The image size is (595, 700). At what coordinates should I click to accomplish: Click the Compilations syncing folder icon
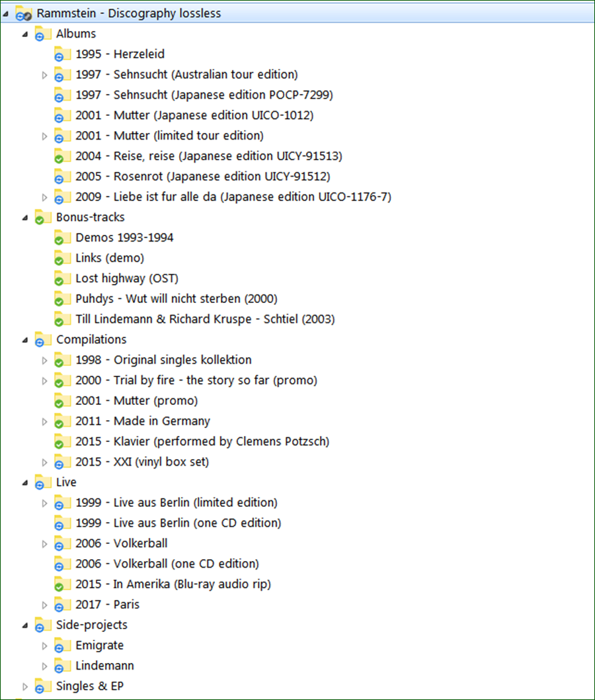click(43, 339)
